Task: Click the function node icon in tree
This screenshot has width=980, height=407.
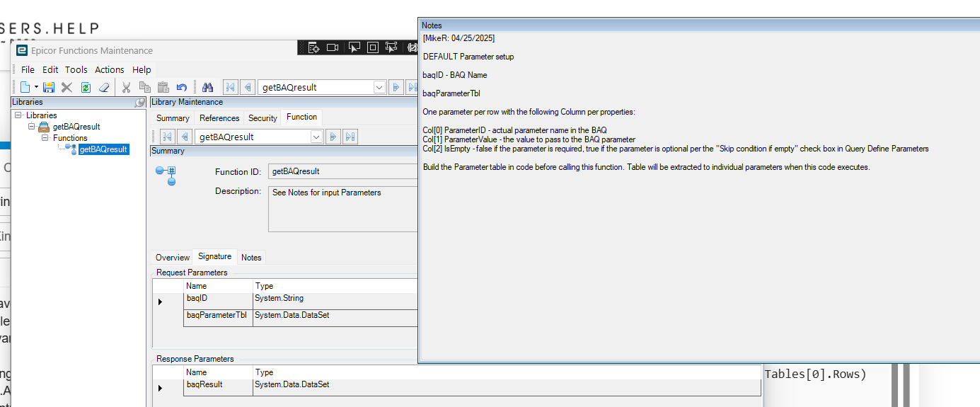Action: coord(71,149)
